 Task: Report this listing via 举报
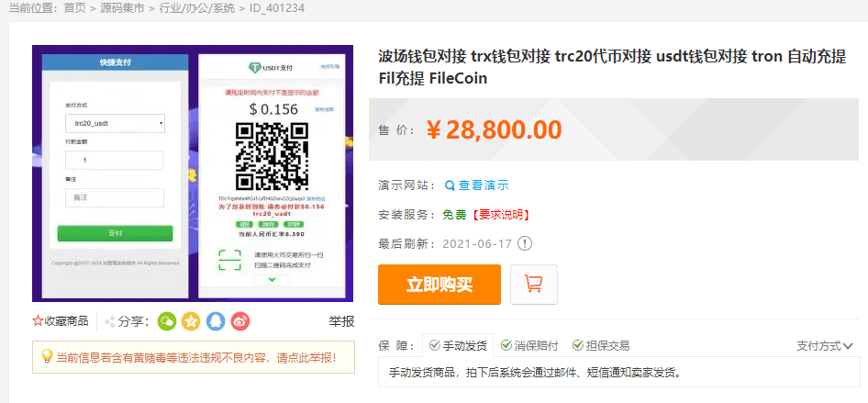[341, 321]
